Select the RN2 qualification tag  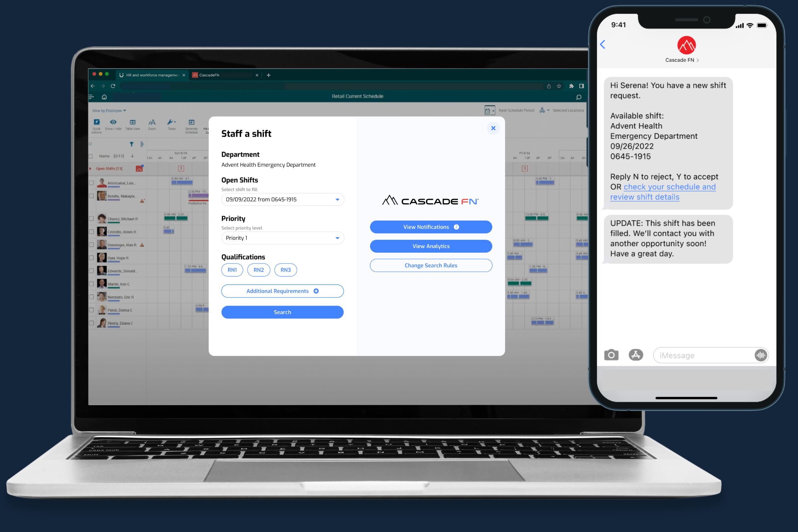(x=258, y=270)
